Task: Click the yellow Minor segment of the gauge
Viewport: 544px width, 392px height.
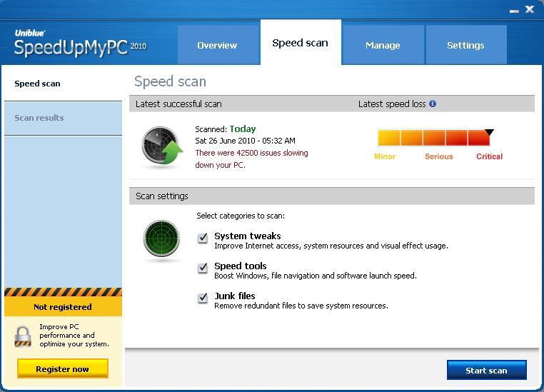Action: pos(389,137)
